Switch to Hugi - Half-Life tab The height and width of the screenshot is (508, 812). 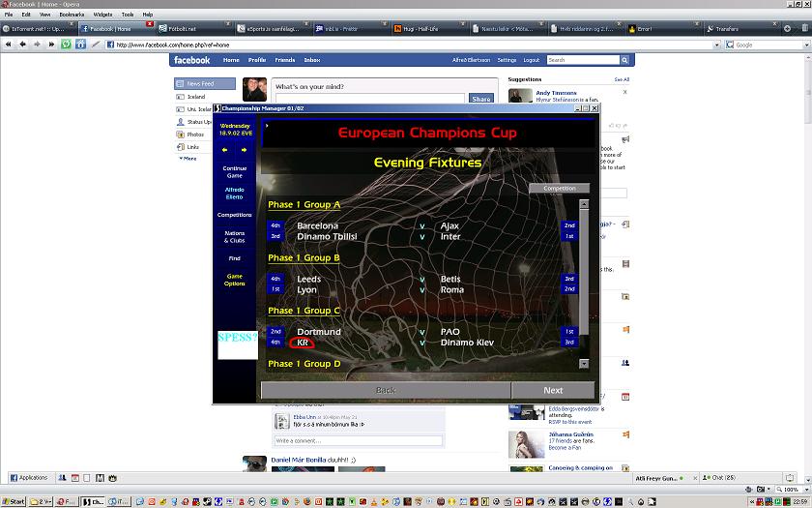[x=429, y=29]
